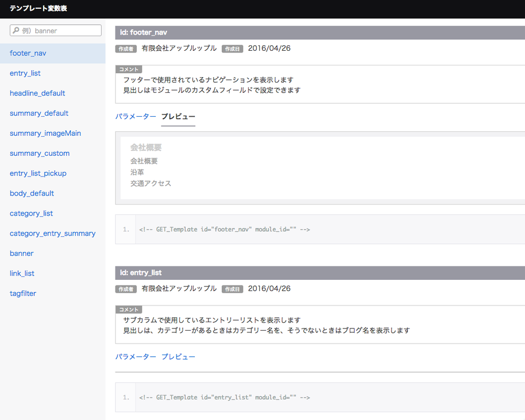Click the search magnifier icon in sidebar
The height and width of the screenshot is (420, 525).
coord(16,31)
